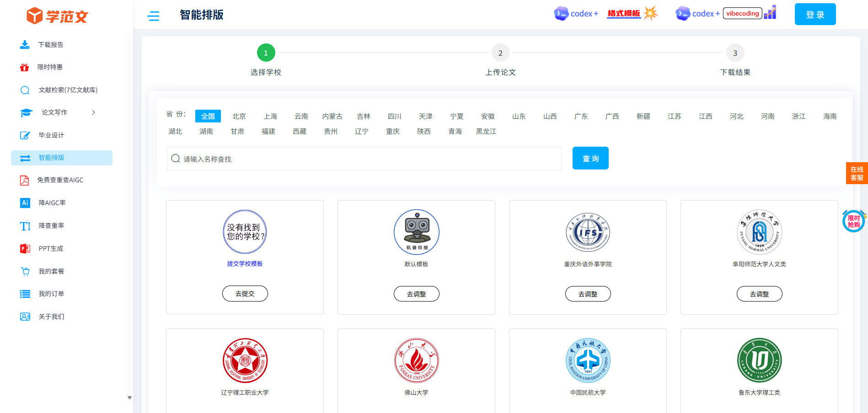The width and height of the screenshot is (868, 413).
Task: Focus the school name search field
Action: pos(364,159)
